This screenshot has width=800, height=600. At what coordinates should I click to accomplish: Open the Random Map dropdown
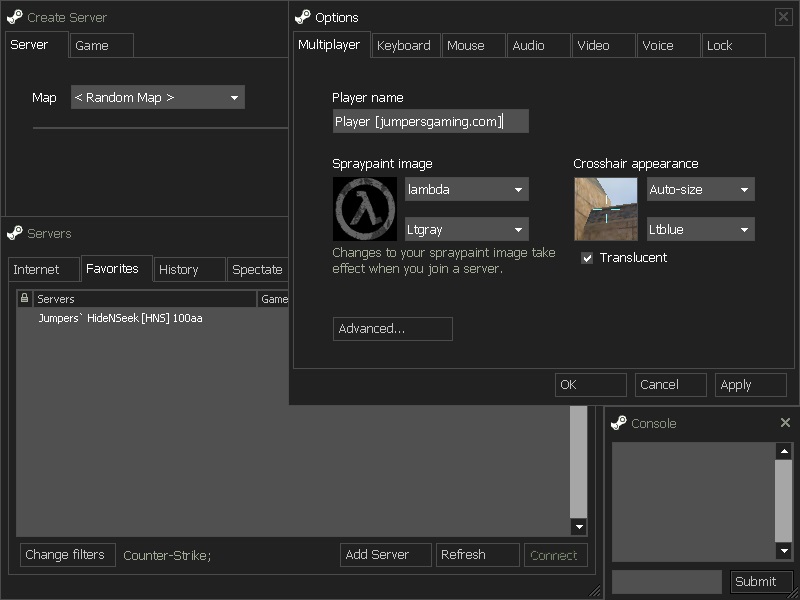157,97
